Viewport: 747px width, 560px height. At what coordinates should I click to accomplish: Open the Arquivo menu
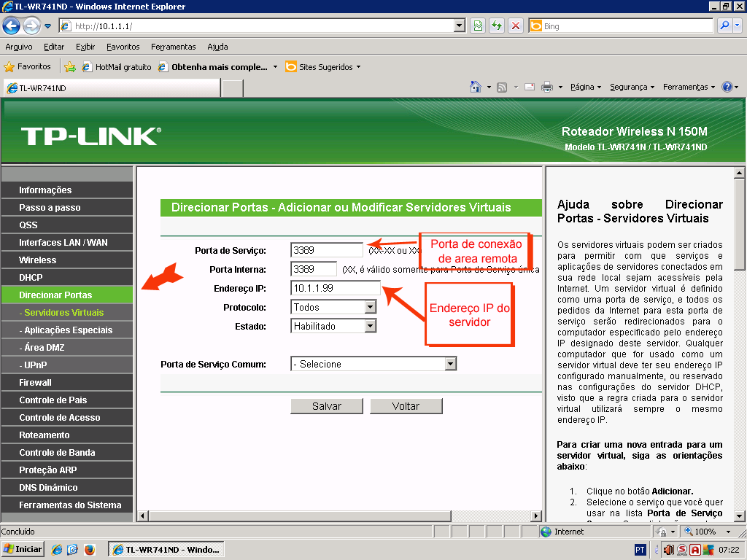click(18, 47)
